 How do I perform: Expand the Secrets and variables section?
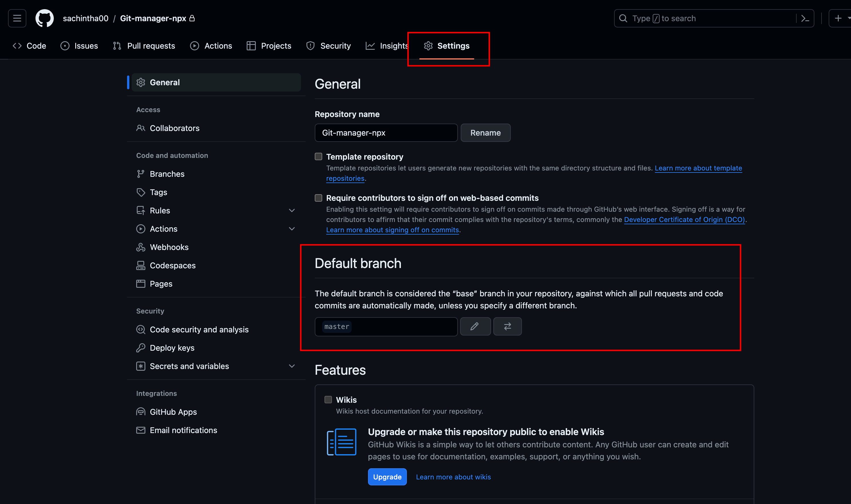point(292,366)
